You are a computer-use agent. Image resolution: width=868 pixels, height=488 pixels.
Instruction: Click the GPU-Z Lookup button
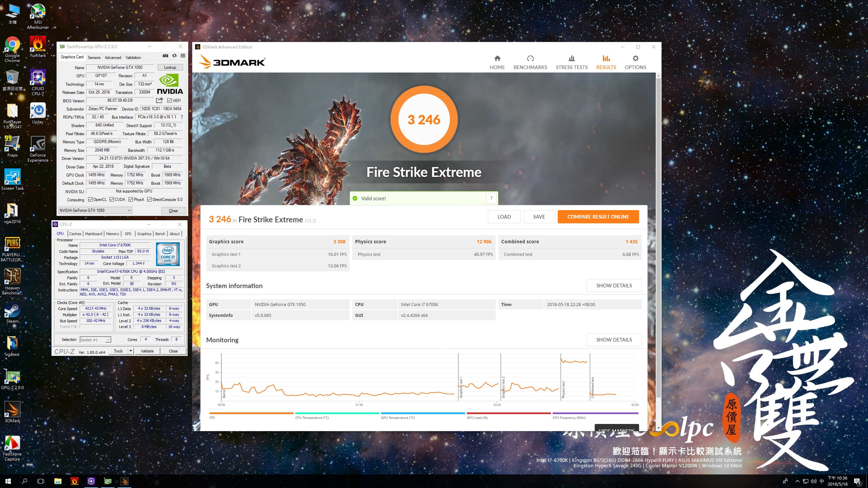[170, 67]
